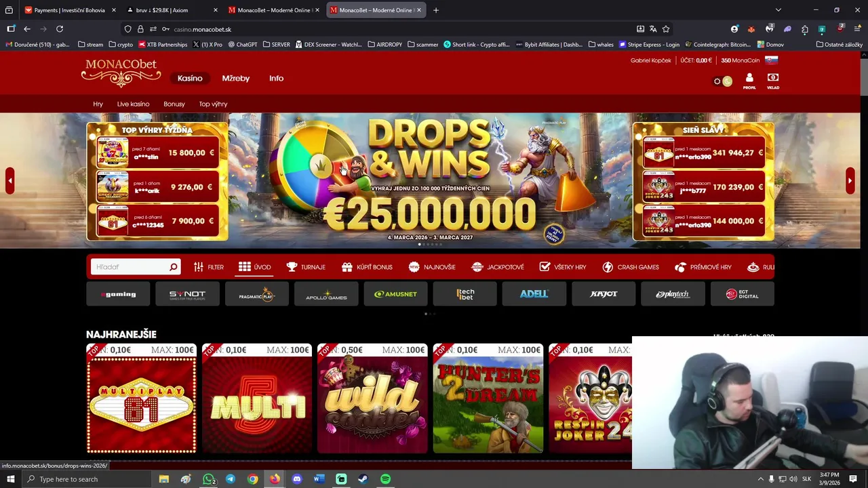The image size is (868, 488).
Task: Select Prémiové hry category tab
Action: point(703,267)
